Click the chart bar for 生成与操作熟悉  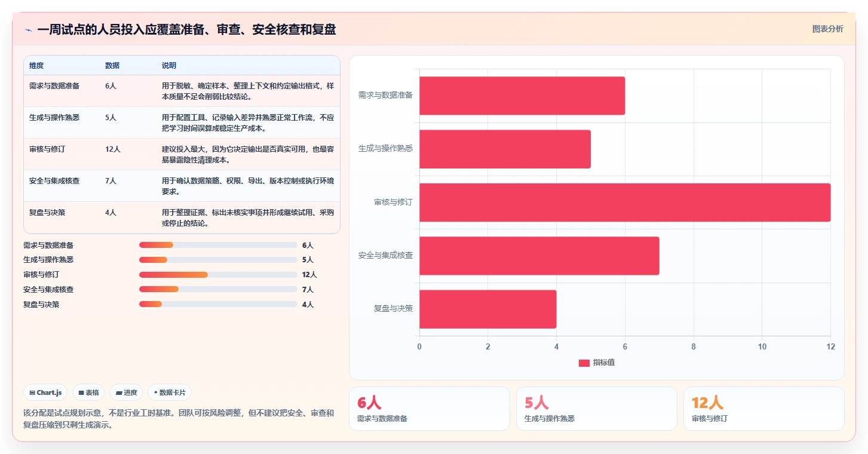pos(505,149)
